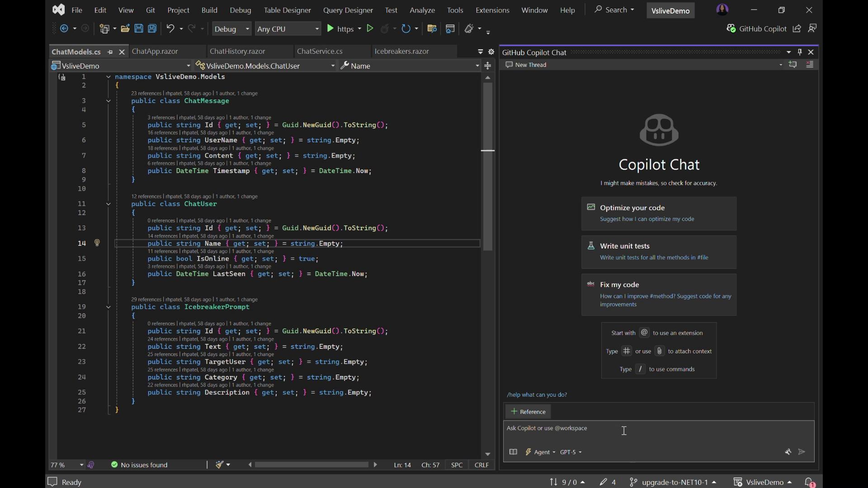Image resolution: width=868 pixels, height=488 pixels.
Task: Click the Feedback person icon at top right
Action: (x=812, y=28)
